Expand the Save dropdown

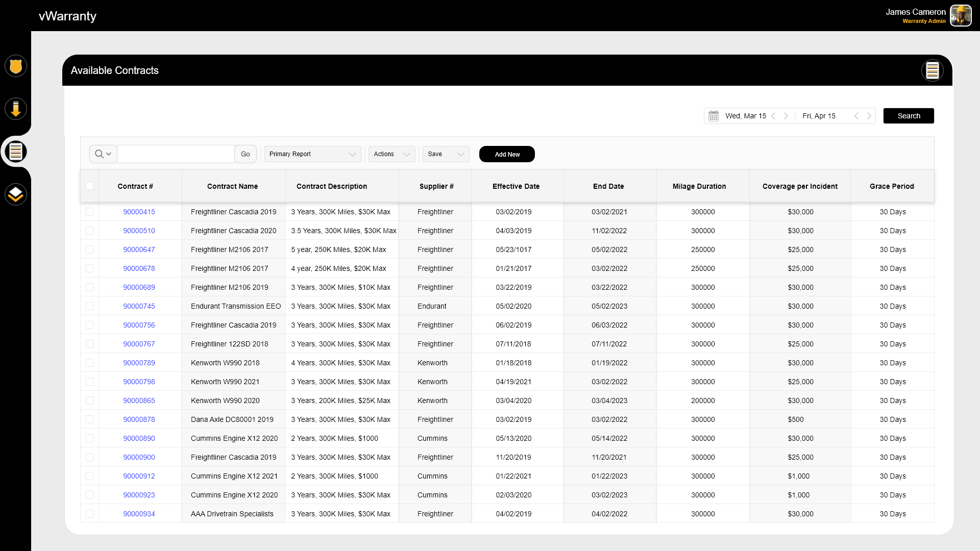coord(446,154)
